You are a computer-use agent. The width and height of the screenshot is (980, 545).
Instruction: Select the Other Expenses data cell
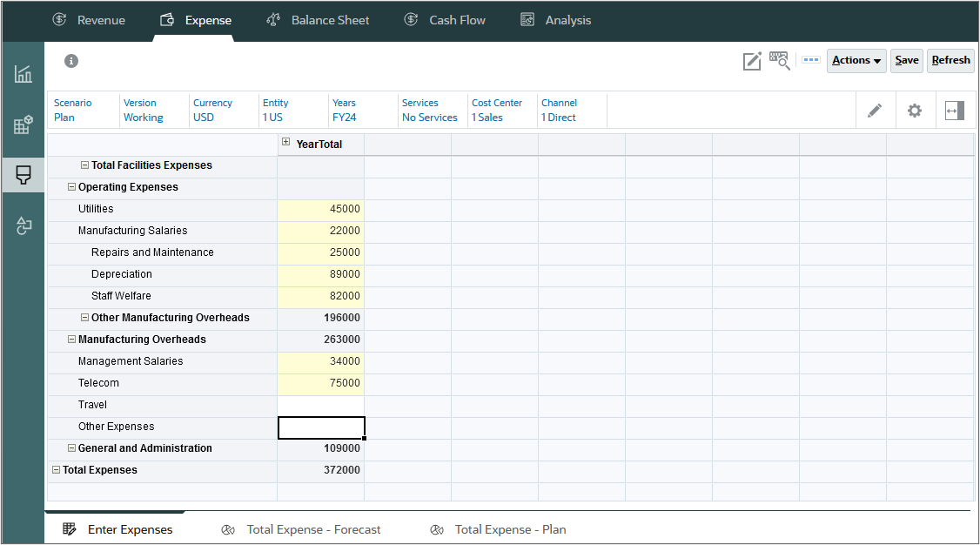click(321, 427)
